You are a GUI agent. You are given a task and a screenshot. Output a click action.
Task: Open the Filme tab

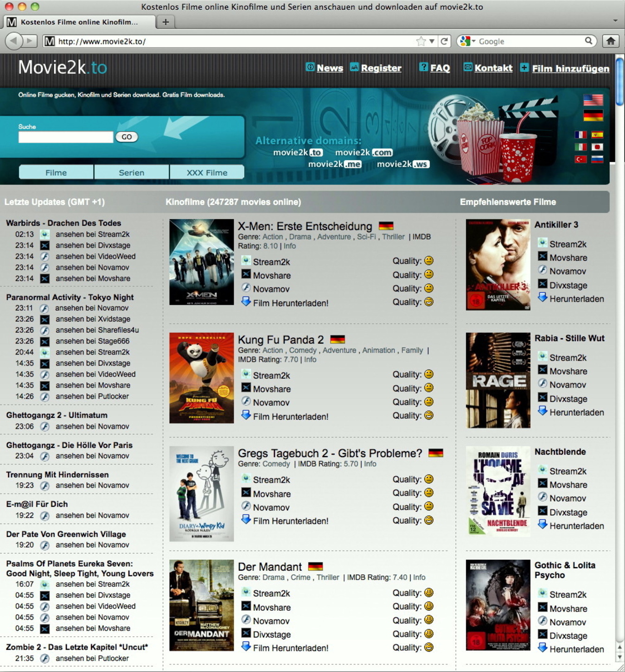pos(56,172)
